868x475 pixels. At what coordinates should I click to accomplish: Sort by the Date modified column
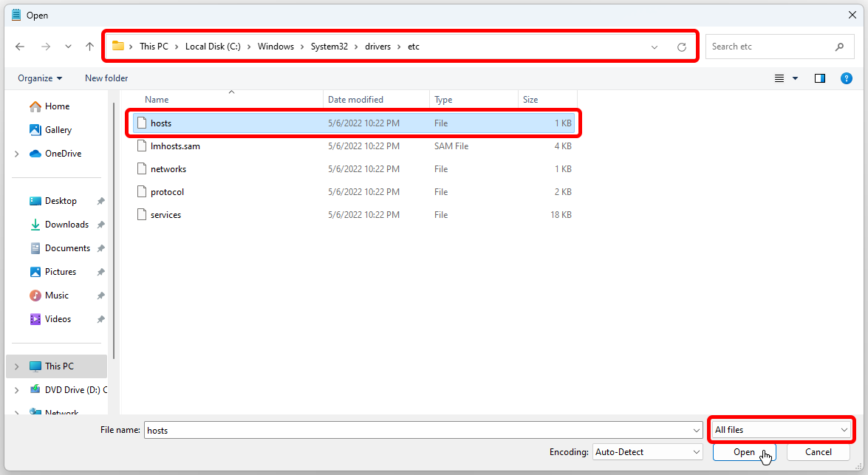click(x=355, y=100)
